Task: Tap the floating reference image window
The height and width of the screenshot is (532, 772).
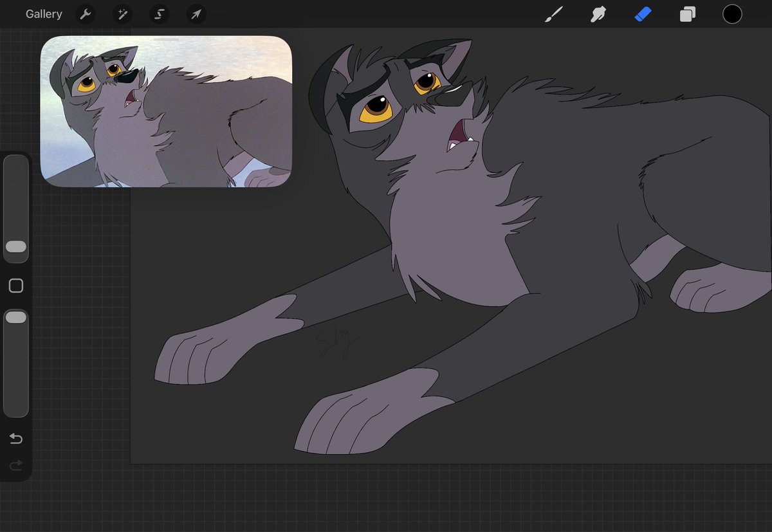Action: tap(166, 111)
